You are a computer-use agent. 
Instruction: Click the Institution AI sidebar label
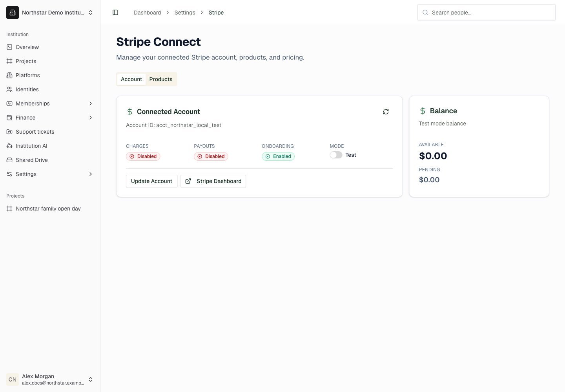pyautogui.click(x=31, y=146)
